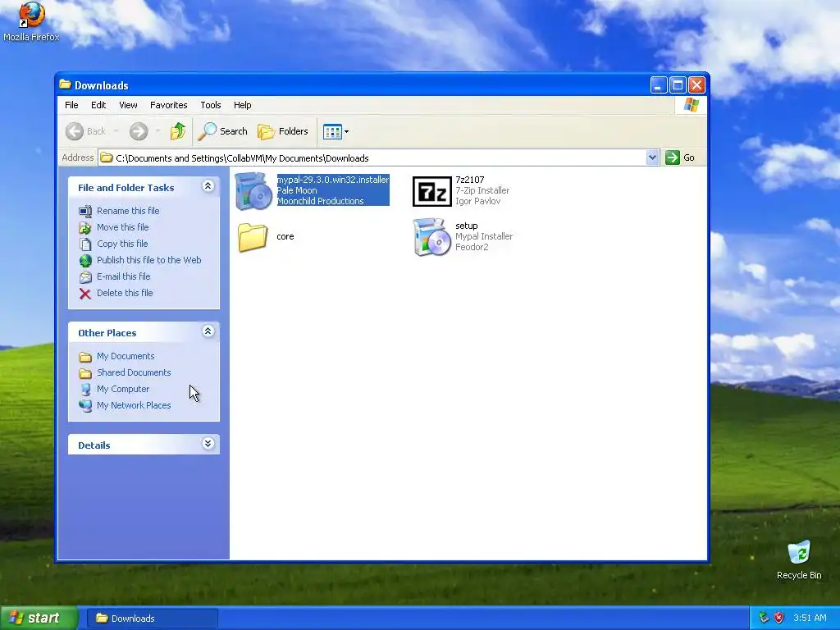
Task: Click the mypal-29.3.0.win32.installer file name
Action: [x=333, y=180]
